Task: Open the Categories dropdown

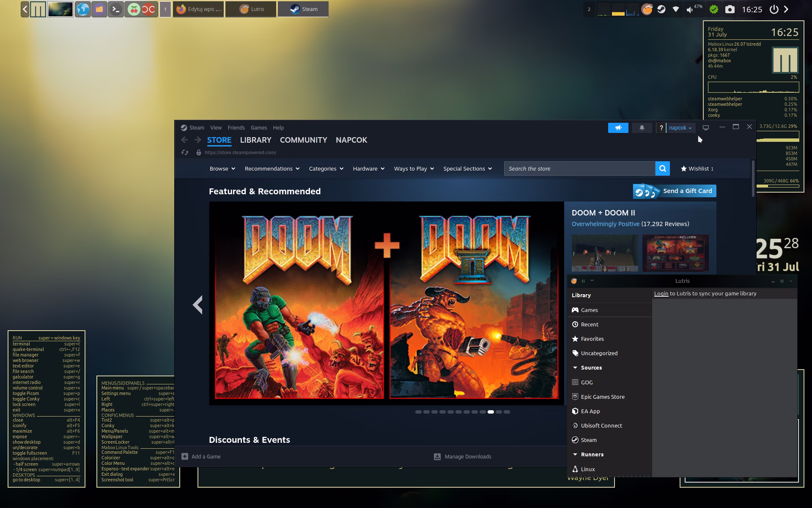Action: tap(326, 168)
